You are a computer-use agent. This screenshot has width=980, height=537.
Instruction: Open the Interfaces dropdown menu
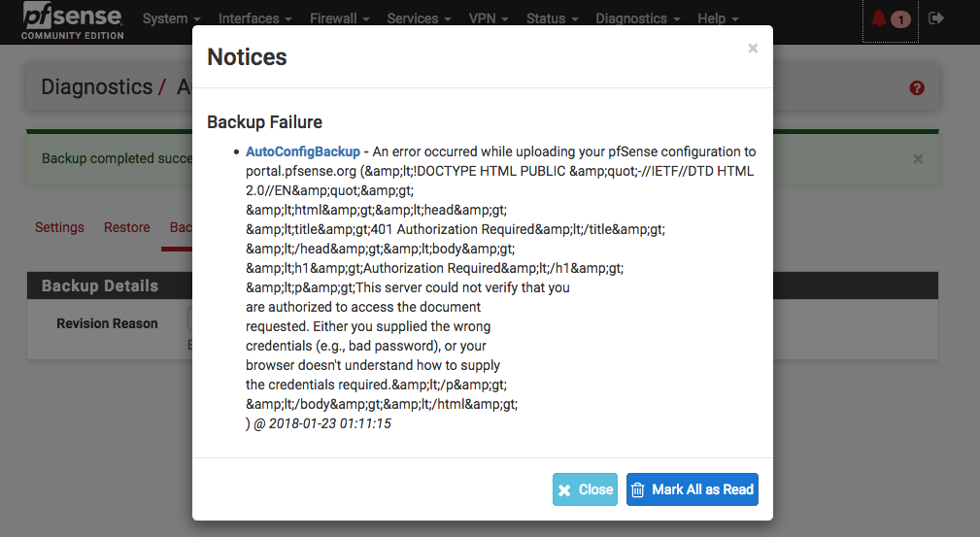[x=255, y=18]
